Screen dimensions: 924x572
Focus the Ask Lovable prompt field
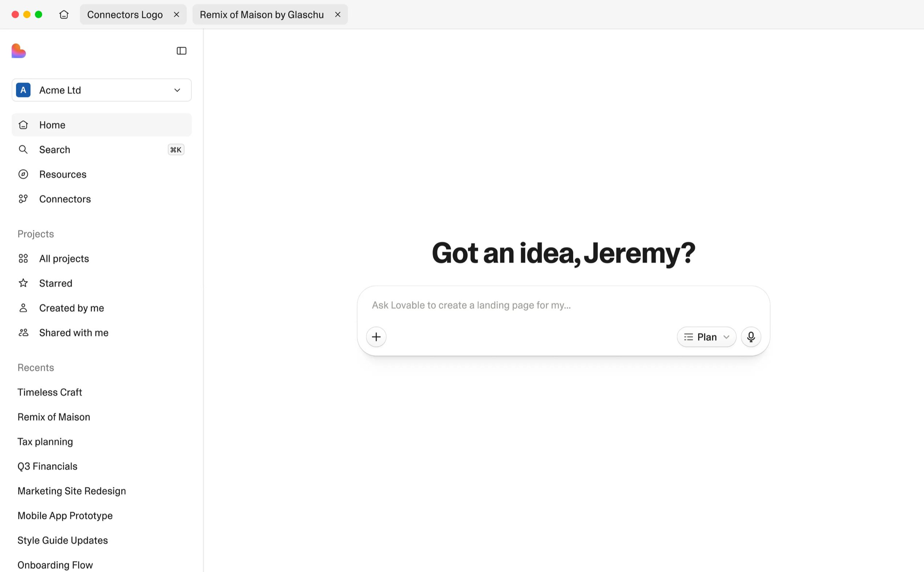[x=563, y=305]
